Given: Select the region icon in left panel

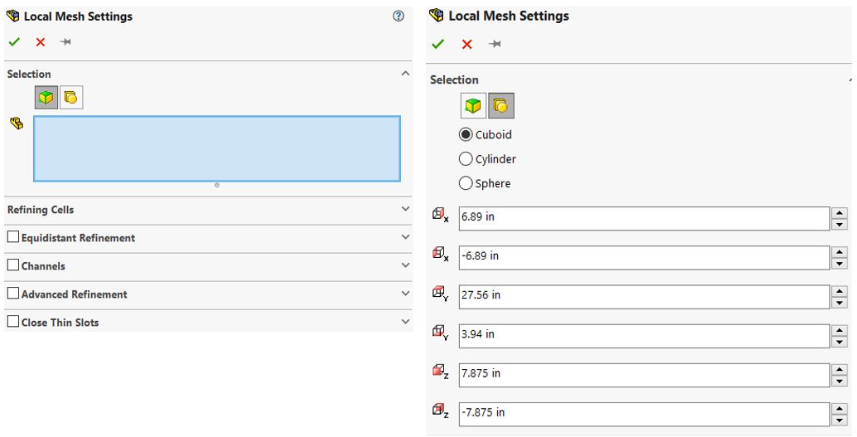Looking at the screenshot, I should (71, 97).
